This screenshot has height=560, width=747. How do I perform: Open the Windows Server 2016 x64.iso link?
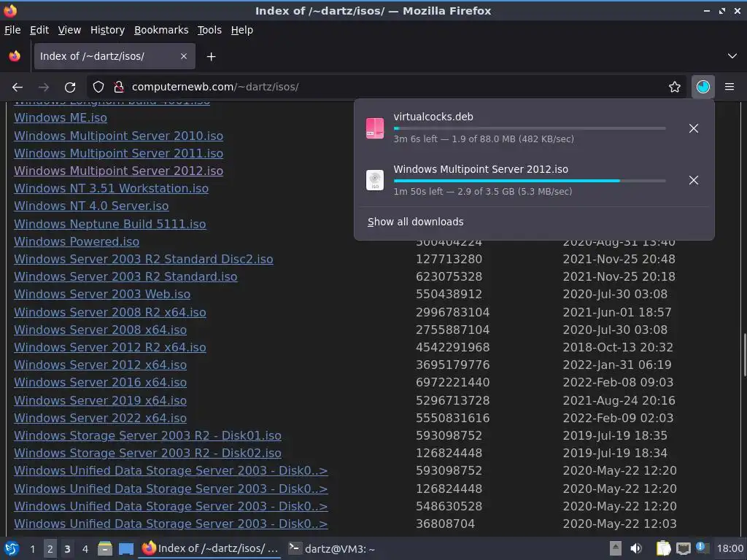(100, 382)
